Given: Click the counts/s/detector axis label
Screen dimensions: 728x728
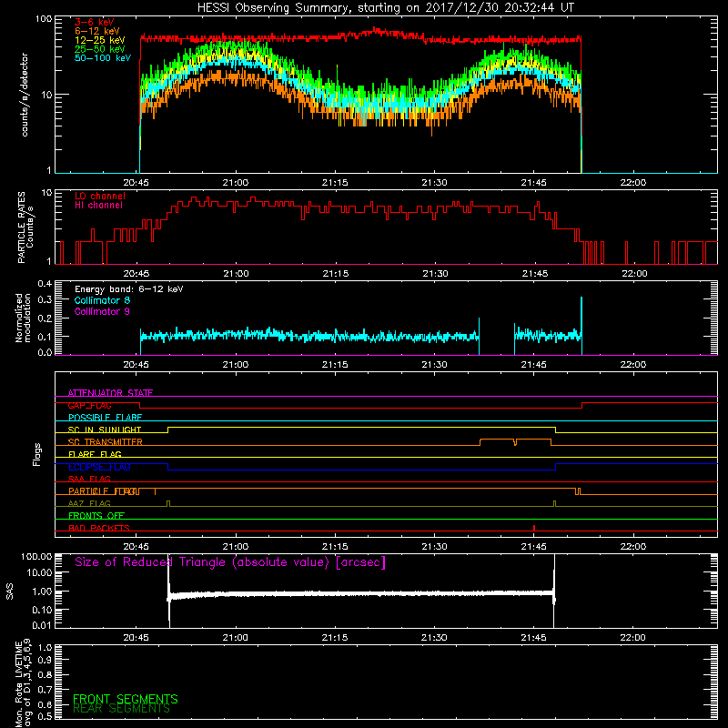Looking at the screenshot, I should tap(25, 95).
